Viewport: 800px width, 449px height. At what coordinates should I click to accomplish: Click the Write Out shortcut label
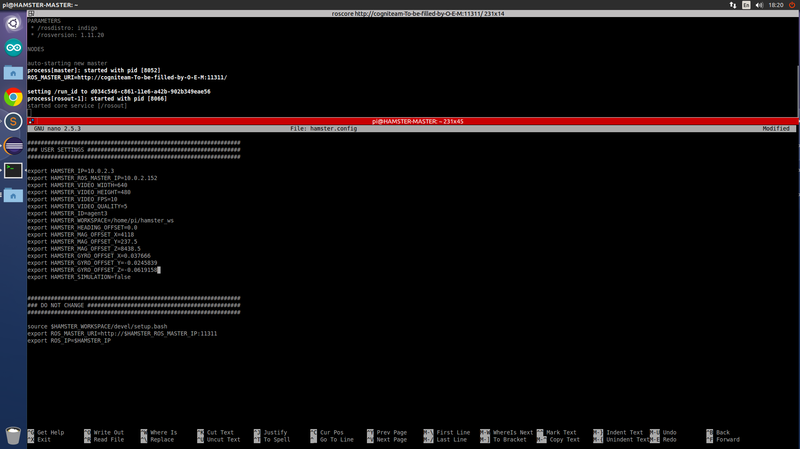coord(109,432)
